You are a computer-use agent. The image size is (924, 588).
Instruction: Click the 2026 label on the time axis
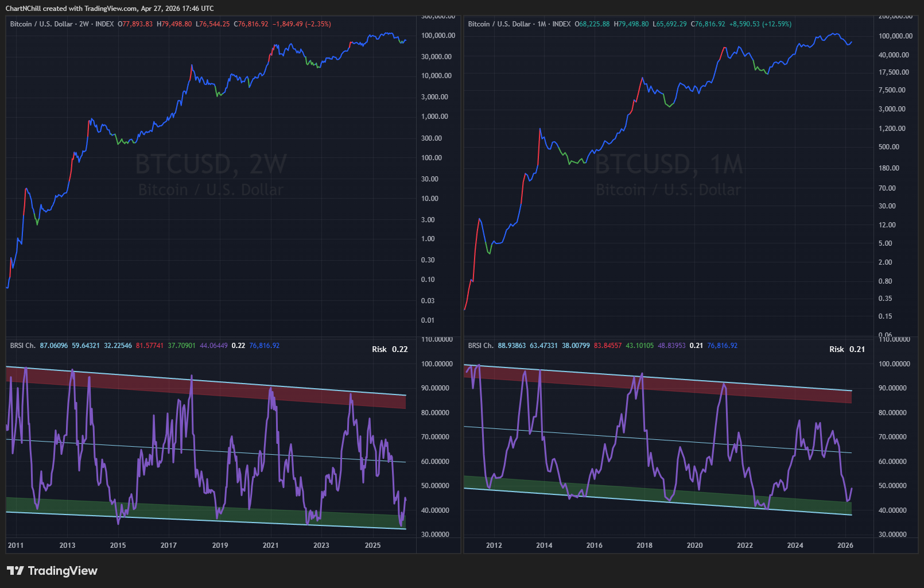click(x=845, y=546)
